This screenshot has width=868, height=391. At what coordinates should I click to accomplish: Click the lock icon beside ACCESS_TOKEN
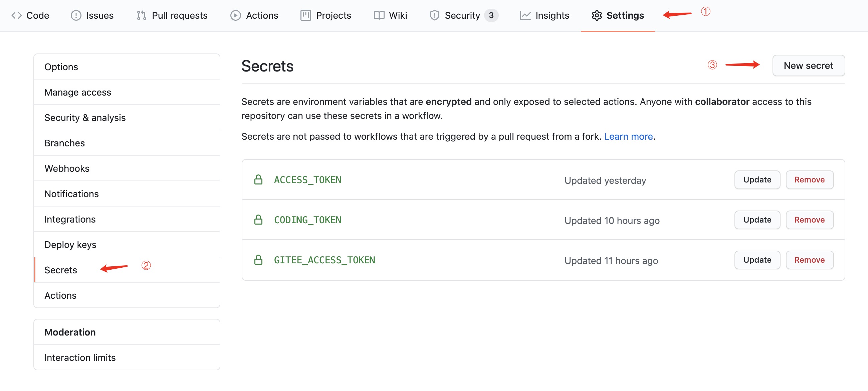coord(258,179)
